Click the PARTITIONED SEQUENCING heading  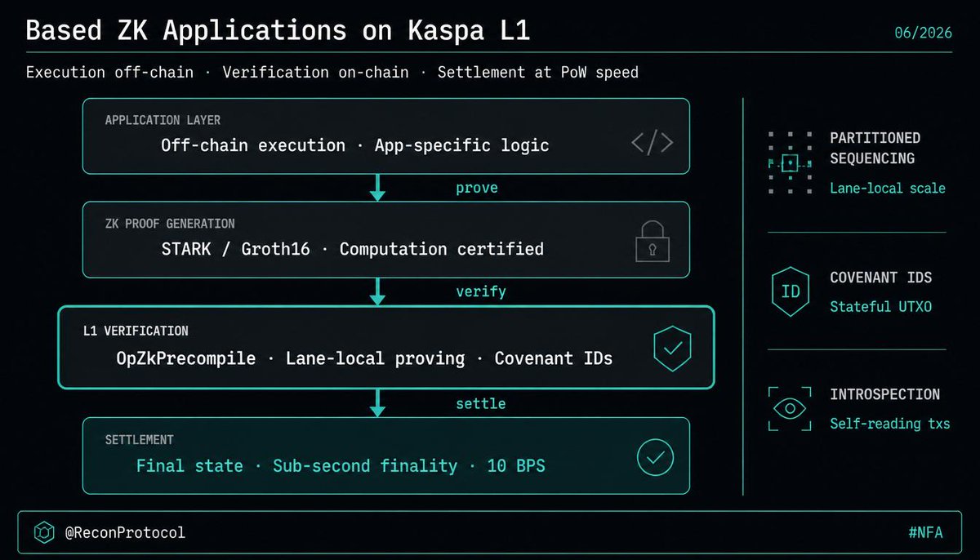tap(875, 148)
